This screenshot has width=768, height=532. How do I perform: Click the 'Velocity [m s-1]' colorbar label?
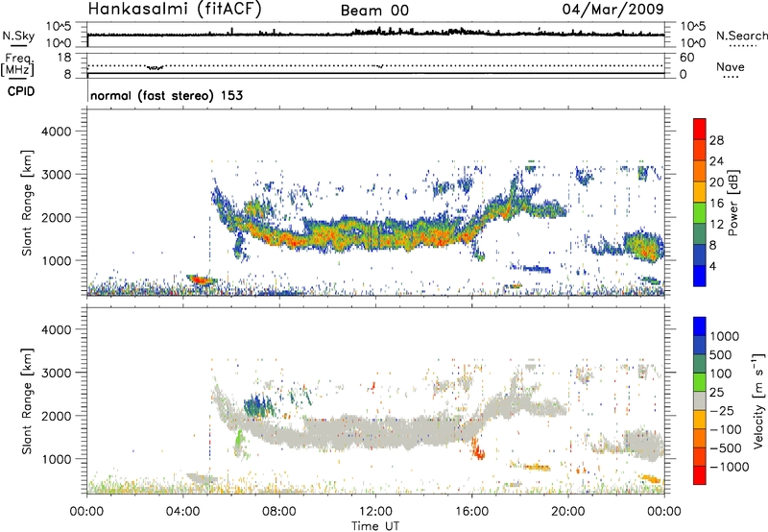point(758,400)
